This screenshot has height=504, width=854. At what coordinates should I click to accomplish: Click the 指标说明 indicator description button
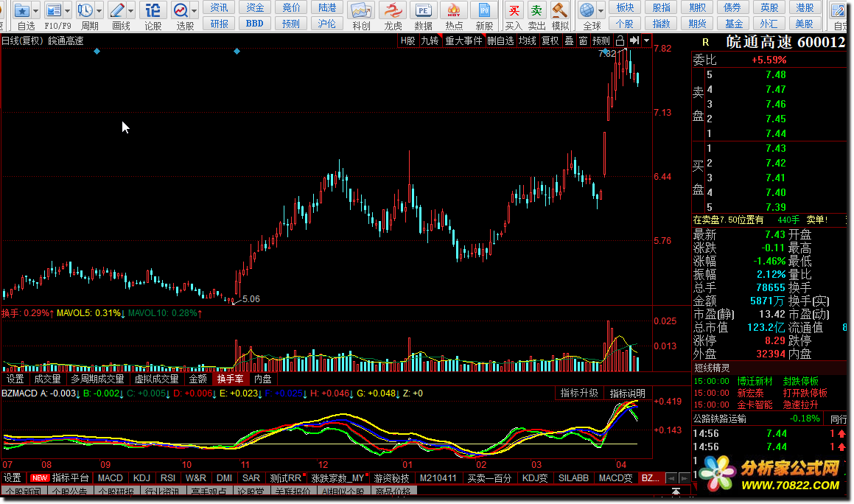[628, 393]
